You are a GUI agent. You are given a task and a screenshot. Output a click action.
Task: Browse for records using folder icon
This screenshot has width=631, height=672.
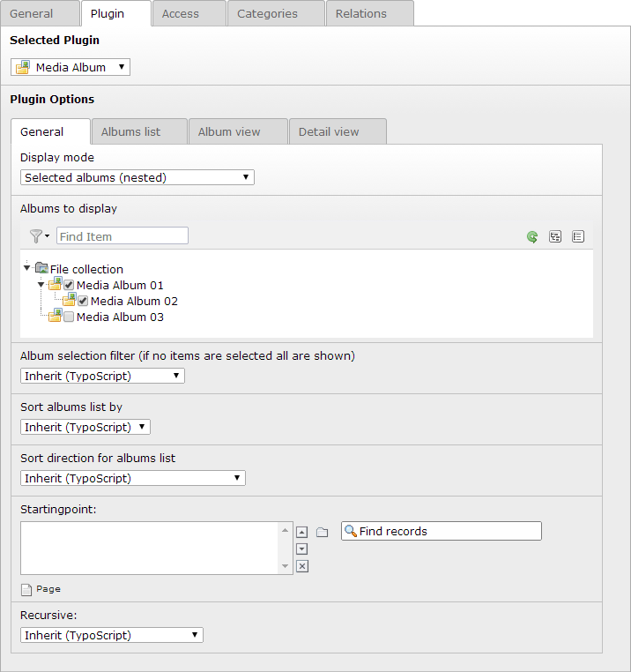tap(323, 533)
